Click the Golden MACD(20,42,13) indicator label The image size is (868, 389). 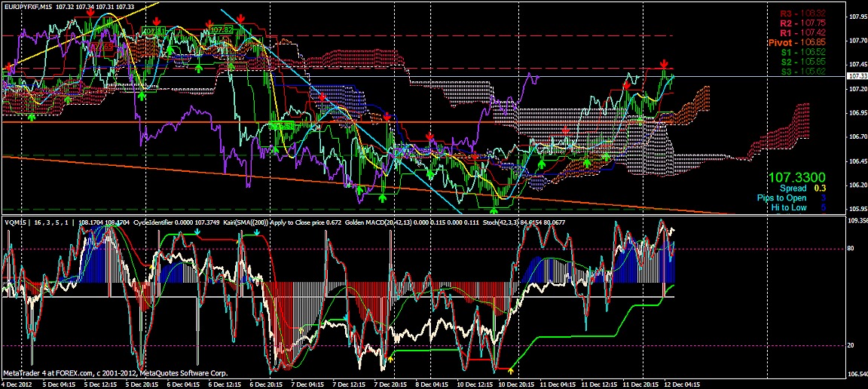(379, 222)
